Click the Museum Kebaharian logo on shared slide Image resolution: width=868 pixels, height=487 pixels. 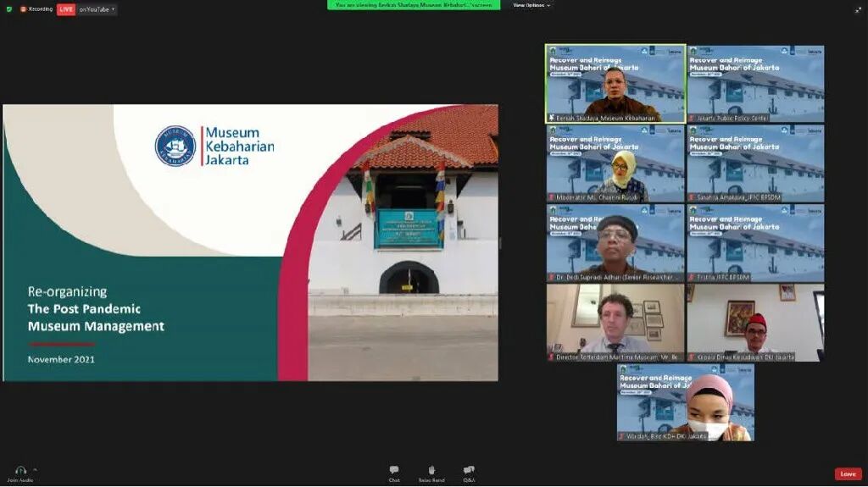click(175, 146)
